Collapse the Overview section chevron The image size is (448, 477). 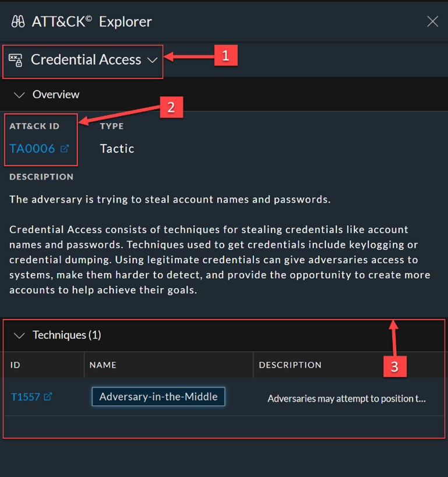point(19,94)
